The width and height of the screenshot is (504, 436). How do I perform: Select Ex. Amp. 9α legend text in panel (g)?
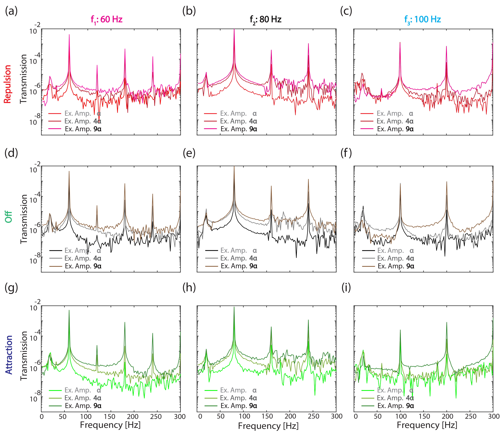(x=83, y=406)
